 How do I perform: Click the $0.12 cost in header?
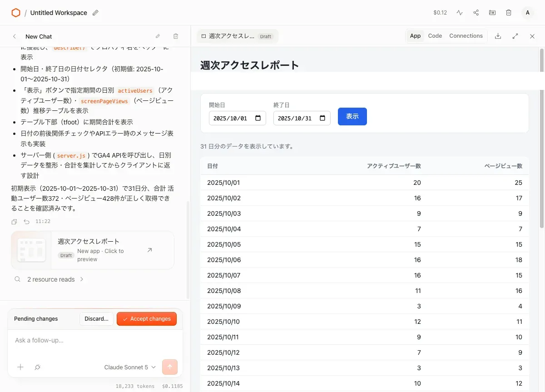coord(440,13)
